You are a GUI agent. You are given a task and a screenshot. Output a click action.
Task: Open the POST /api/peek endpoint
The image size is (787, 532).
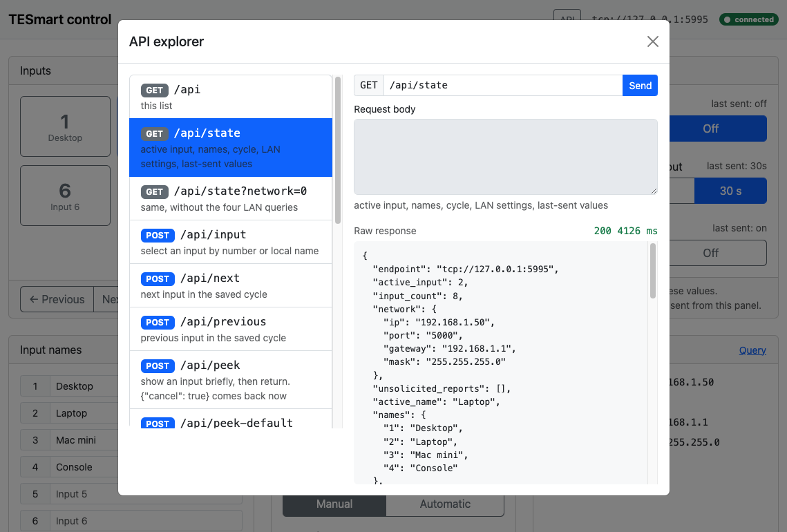coord(231,380)
